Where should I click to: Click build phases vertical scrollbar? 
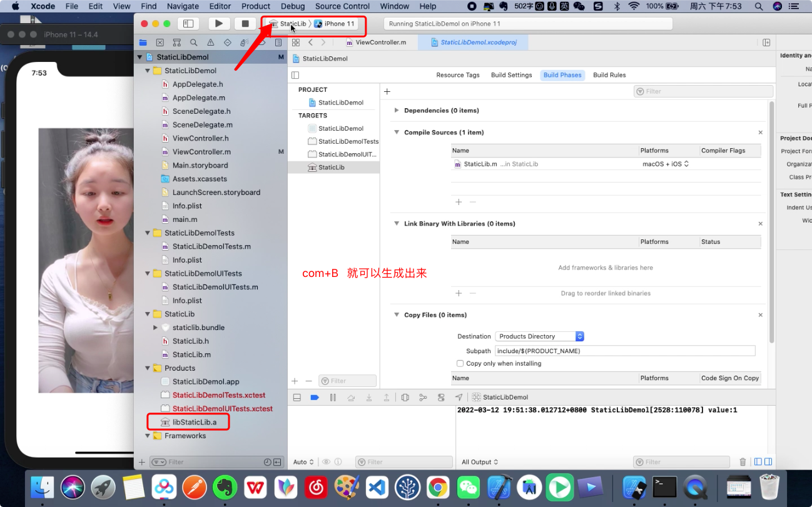tap(772, 222)
